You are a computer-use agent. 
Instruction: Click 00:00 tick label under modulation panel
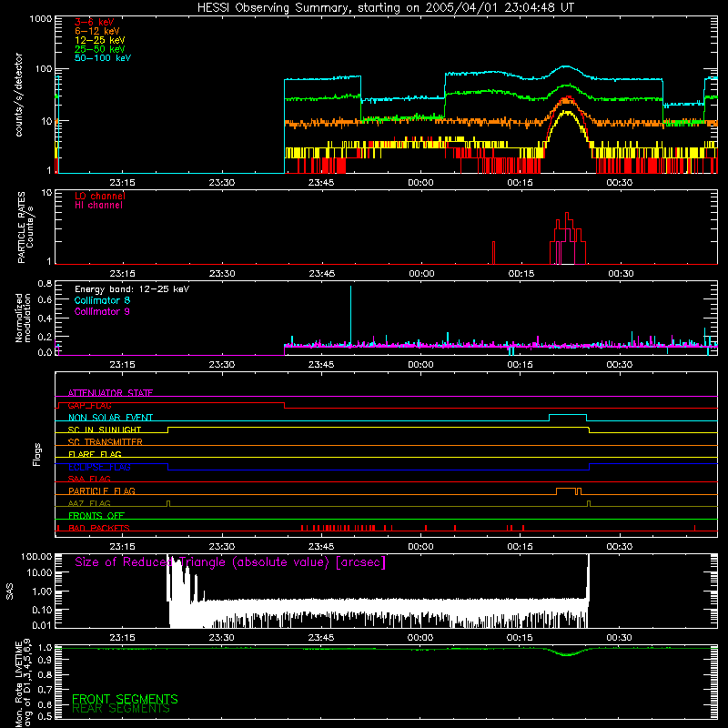(x=420, y=365)
